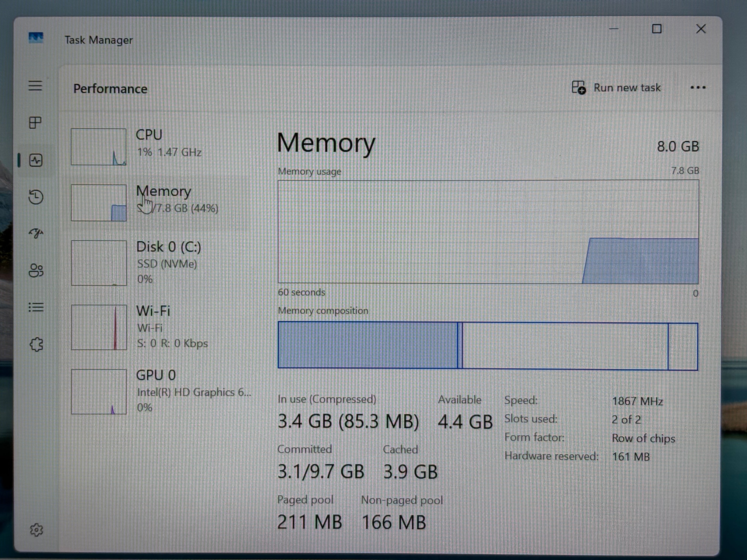This screenshot has width=747, height=560.
Task: Click the Task Manager app icon in title bar
Action: (36, 38)
